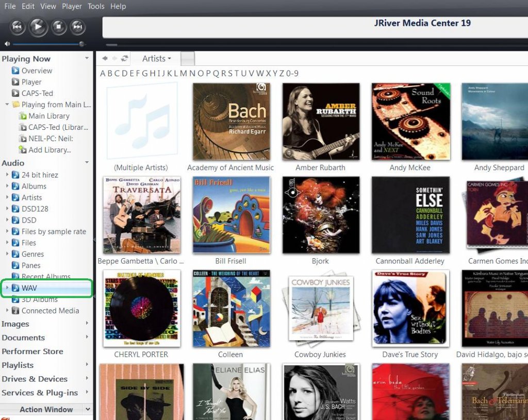
Task: Open the Andy McKee album cover
Action: [411, 122]
